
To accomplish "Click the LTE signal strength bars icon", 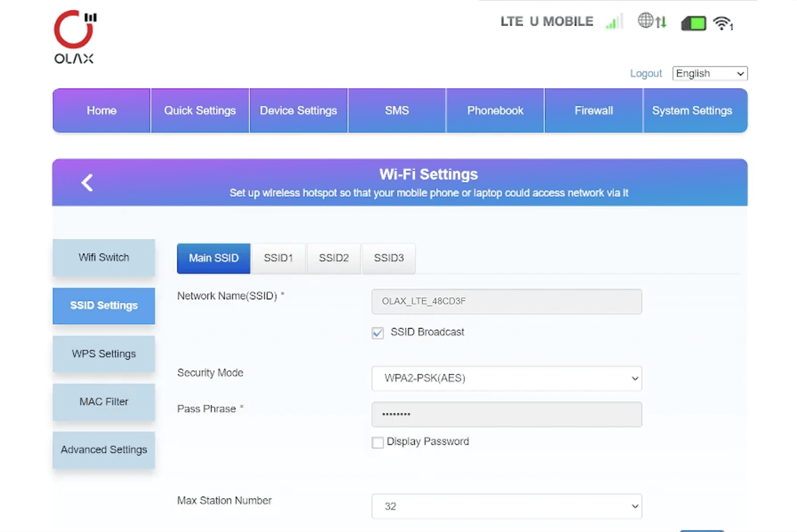I will pos(613,22).
